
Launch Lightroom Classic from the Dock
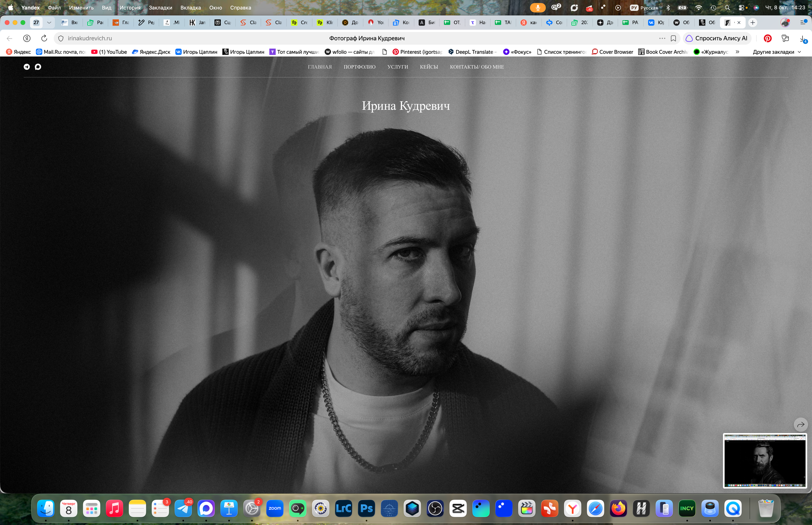344,509
